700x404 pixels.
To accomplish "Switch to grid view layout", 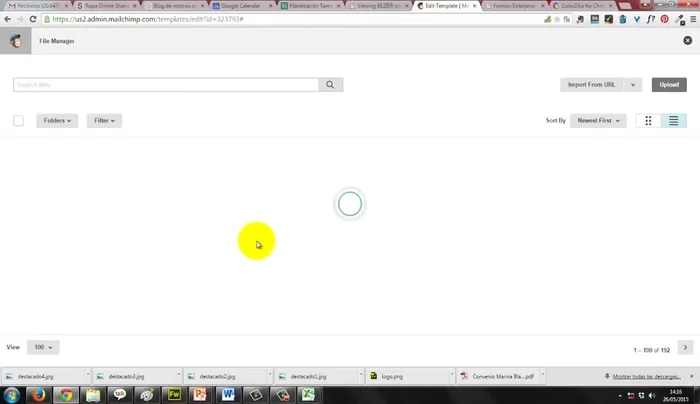I will (648, 121).
